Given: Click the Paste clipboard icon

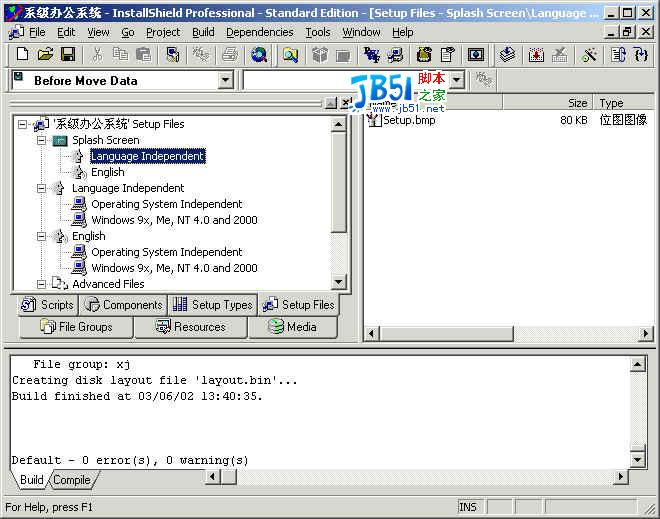Looking at the screenshot, I should [x=143, y=55].
